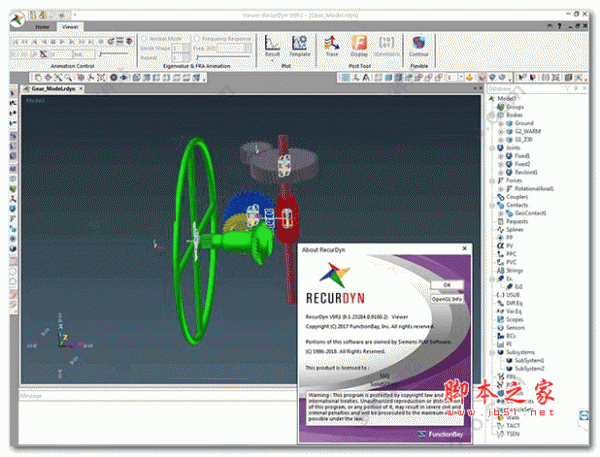Select the Gear_Model.rdyn document tab
The image size is (600, 457).
coord(53,88)
